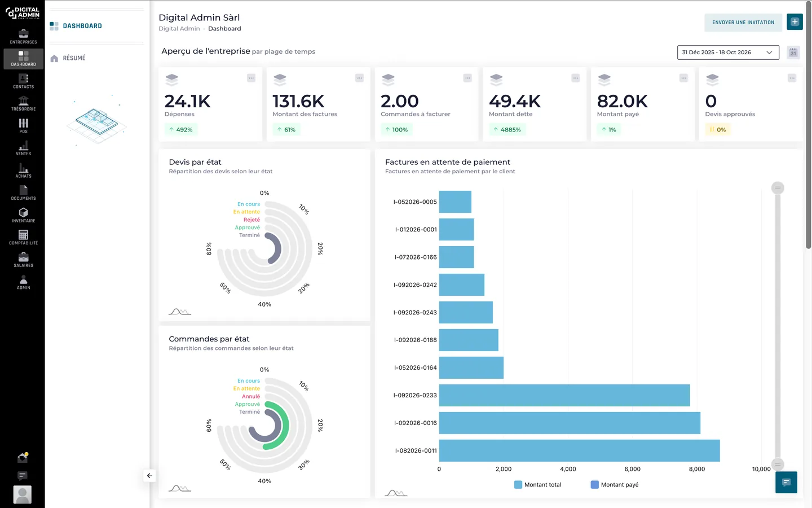Collapse the side panel with arrow button
Screen dimensions: 812x508
(x=149, y=476)
